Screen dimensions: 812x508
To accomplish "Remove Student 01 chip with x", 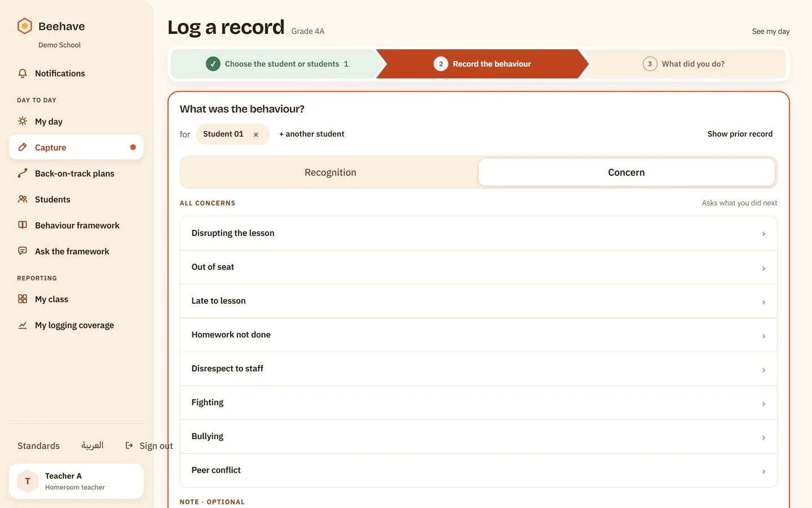I will (x=256, y=134).
